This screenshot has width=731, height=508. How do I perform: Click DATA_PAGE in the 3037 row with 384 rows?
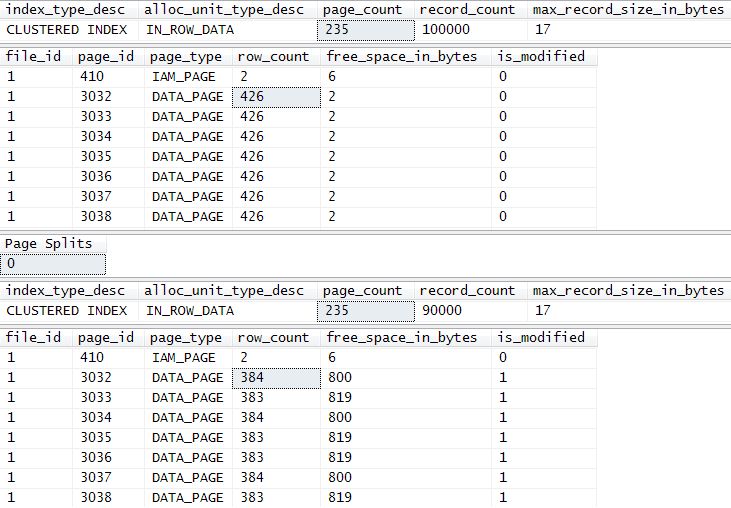pos(188,478)
